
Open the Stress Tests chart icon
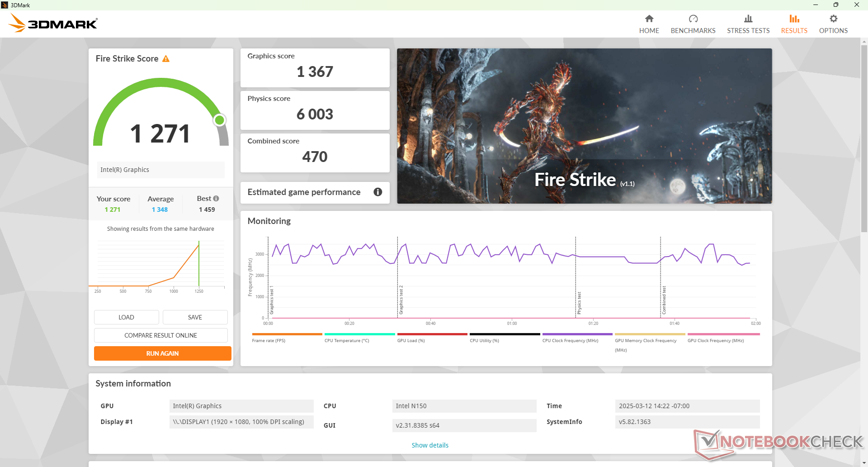(748, 19)
